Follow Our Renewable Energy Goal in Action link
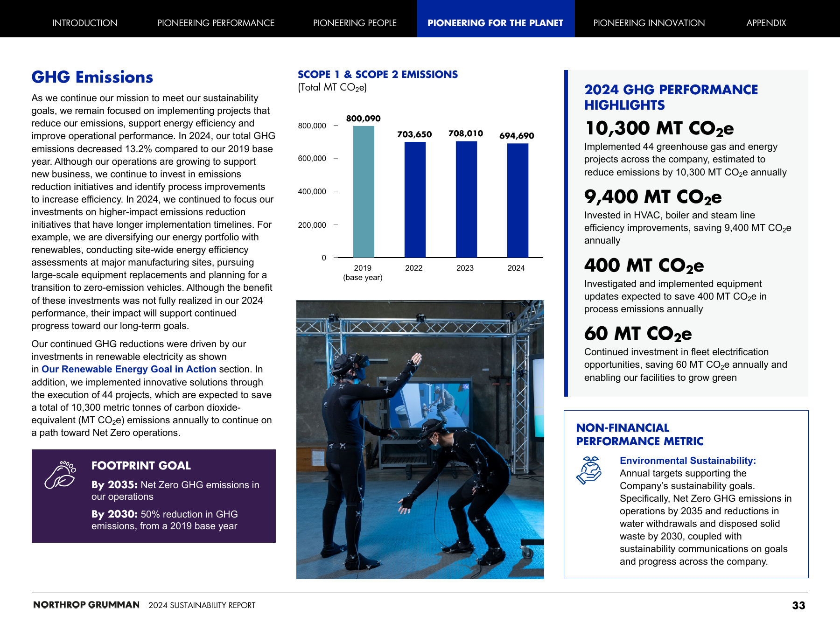 pos(129,369)
